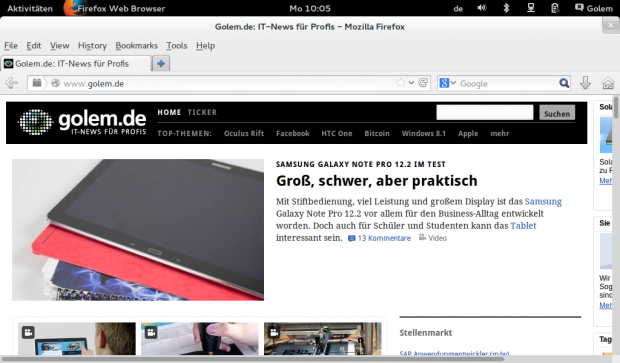
Task: Open the Video link beside the comments
Action: click(433, 238)
